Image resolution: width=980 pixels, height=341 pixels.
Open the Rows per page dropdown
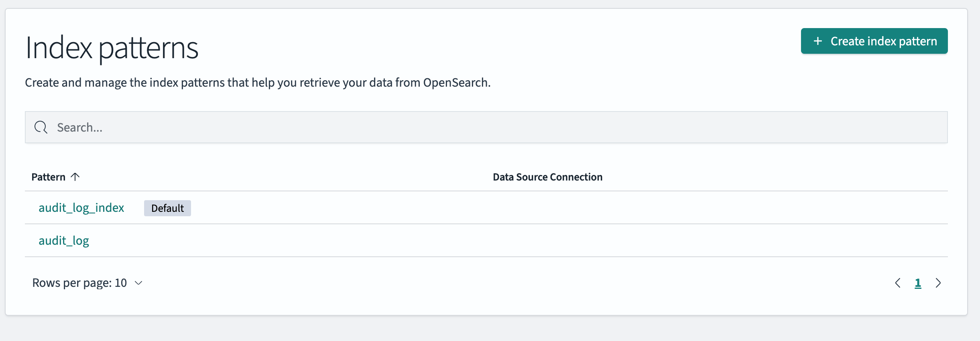[87, 283]
